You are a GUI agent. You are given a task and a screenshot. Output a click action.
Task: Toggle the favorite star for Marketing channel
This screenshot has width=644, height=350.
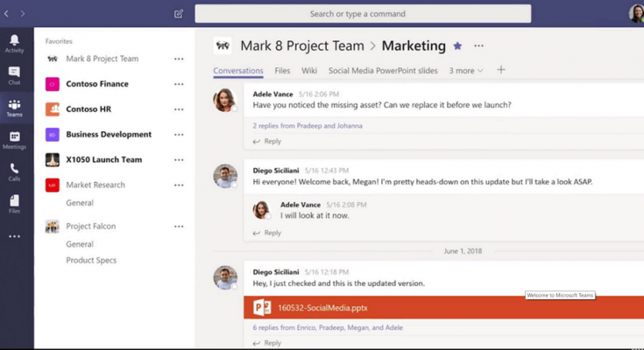(x=457, y=46)
